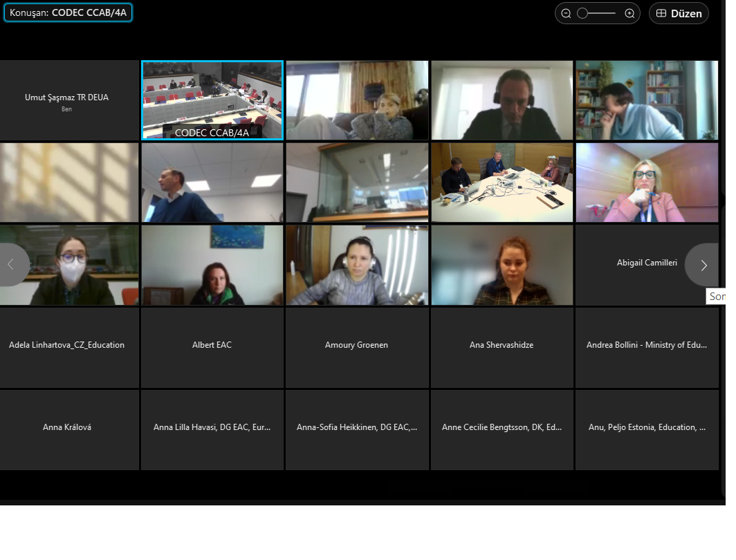Click the Konuşan: CODEC CCAB/4A speaker label
Image resolution: width=736 pixels, height=560 pixels.
(x=68, y=12)
